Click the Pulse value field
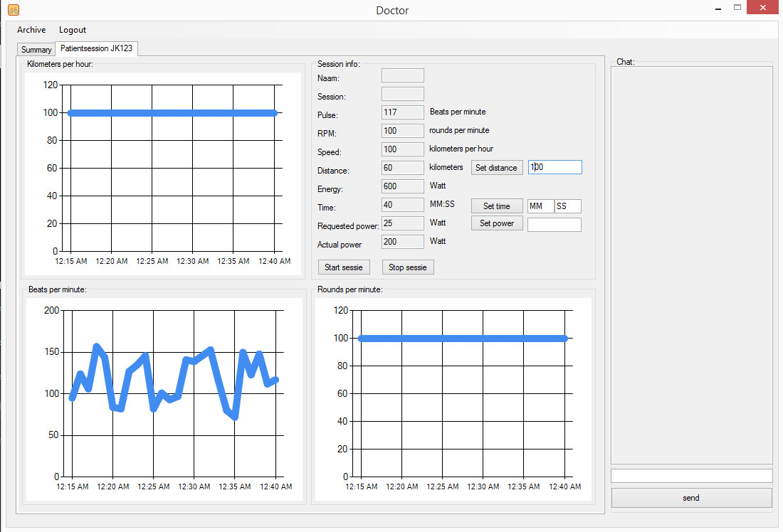 (x=402, y=112)
